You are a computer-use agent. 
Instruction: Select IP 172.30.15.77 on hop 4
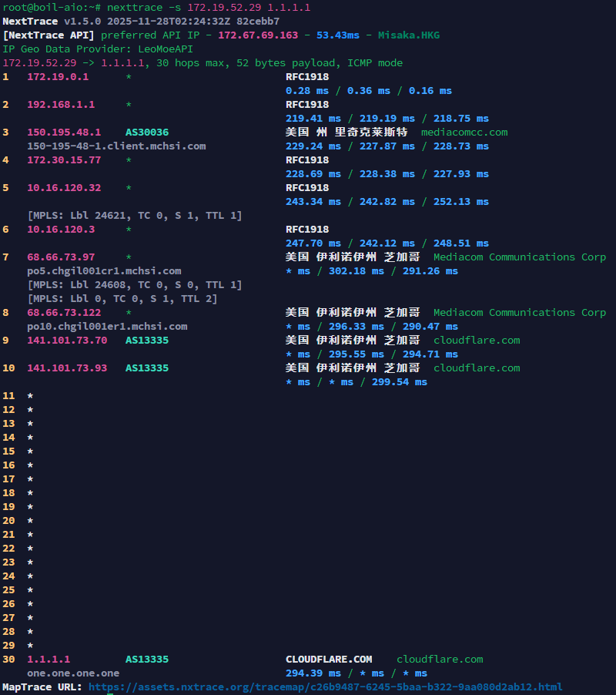coord(64,160)
